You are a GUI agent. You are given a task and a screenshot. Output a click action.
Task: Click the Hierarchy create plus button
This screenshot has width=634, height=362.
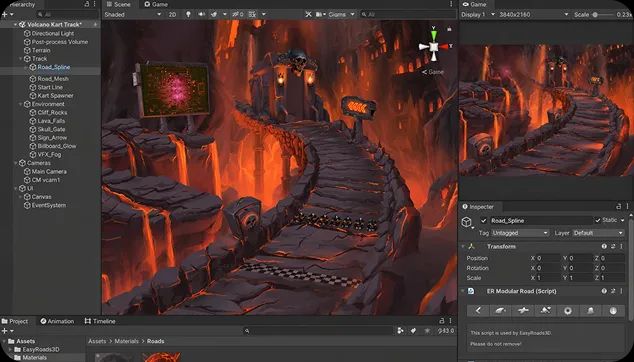click(5, 14)
